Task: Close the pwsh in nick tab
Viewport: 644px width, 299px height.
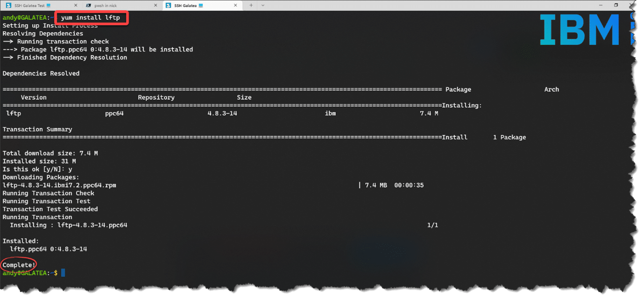Action: pos(156,6)
